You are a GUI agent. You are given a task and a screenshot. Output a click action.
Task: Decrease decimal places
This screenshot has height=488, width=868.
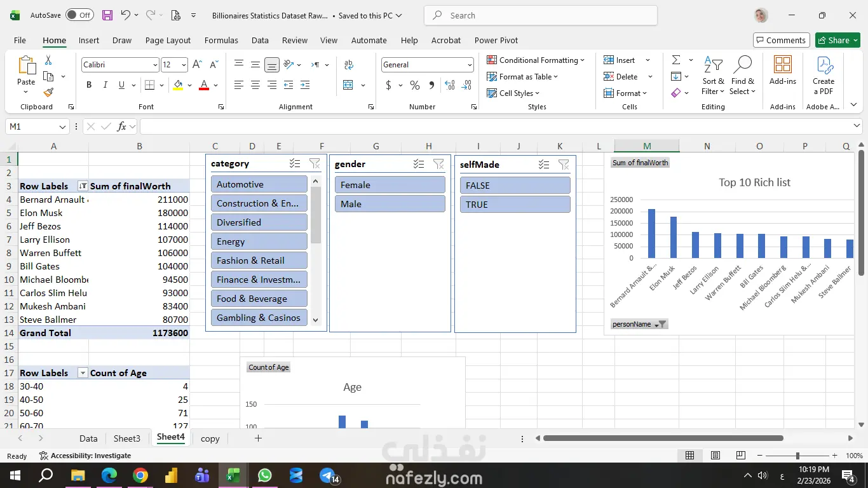point(467,85)
